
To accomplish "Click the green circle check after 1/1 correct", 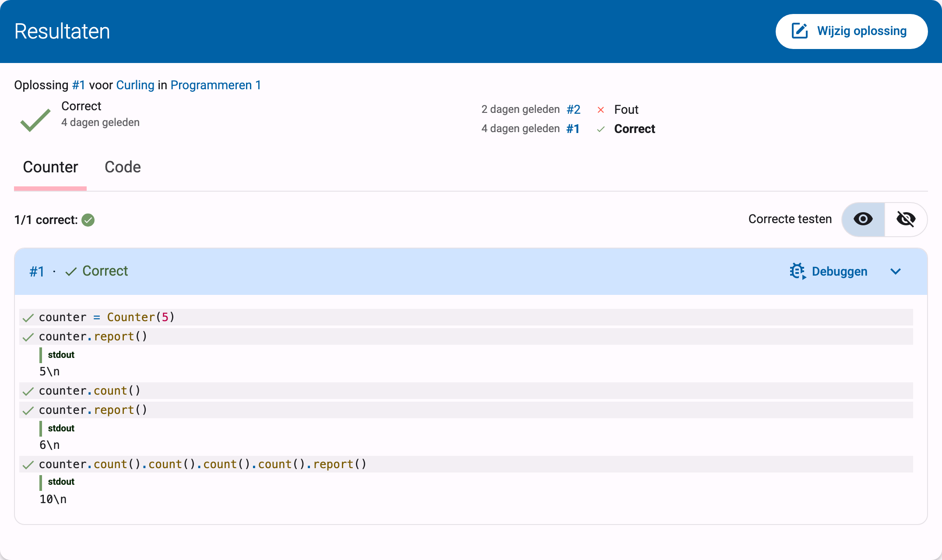I will [88, 220].
